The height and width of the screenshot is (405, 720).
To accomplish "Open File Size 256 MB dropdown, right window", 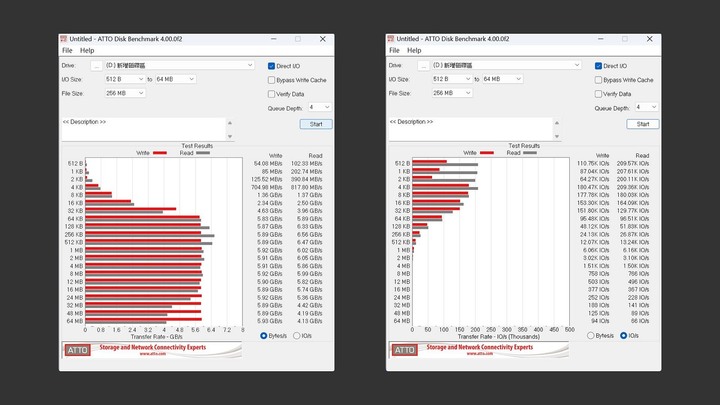I will 452,93.
